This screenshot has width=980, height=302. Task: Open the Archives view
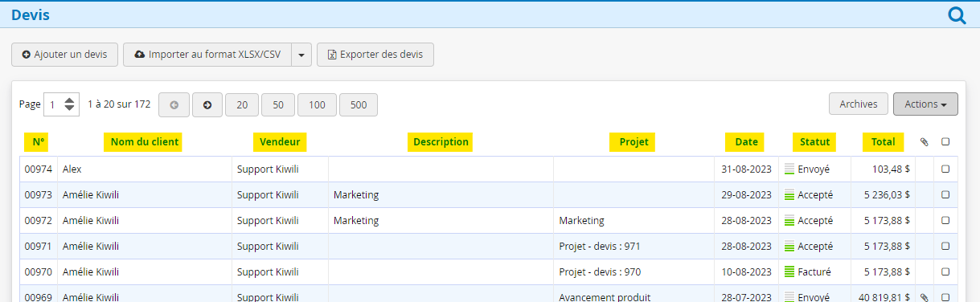[859, 104]
